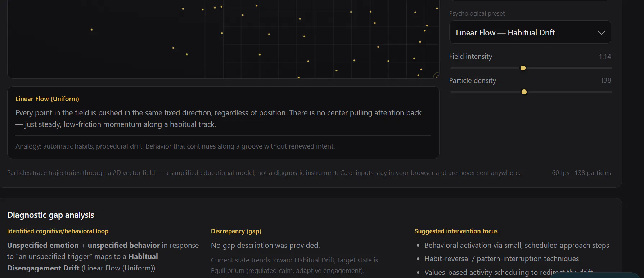Screen dimensions: 644x278
Task: Click the Unspecified emotion loop summary
Action: point(103,256)
